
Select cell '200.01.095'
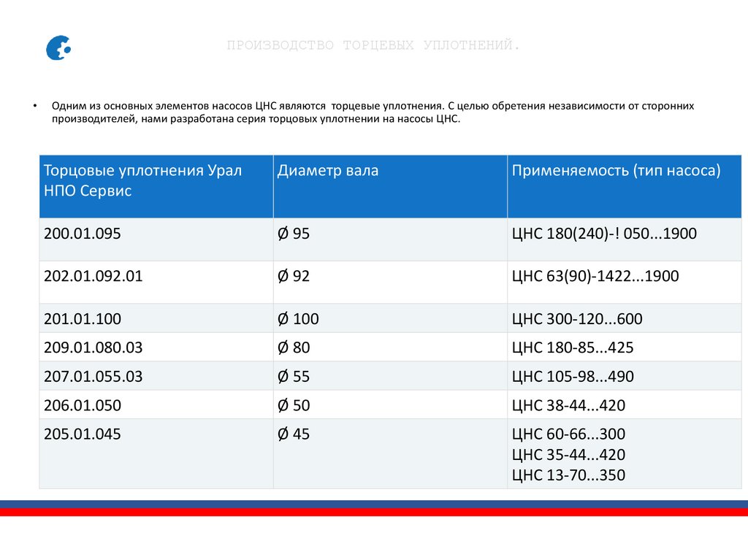tap(156, 239)
